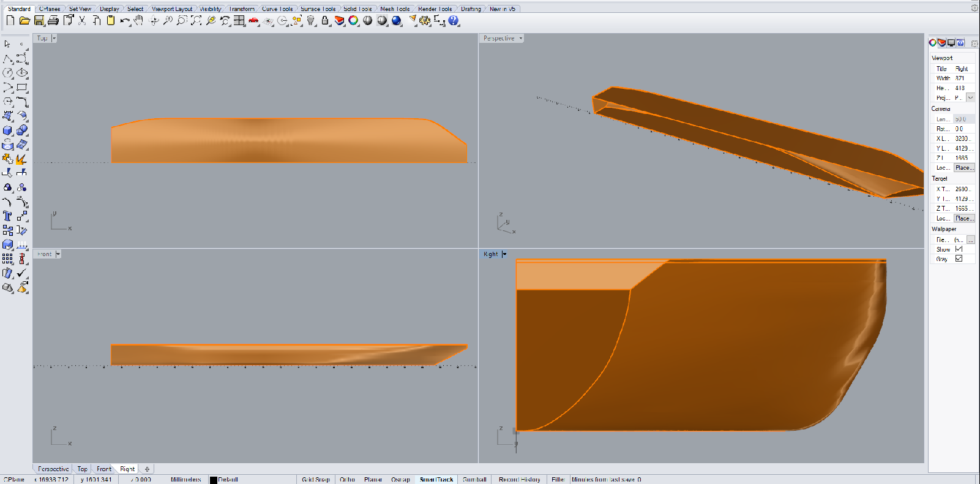Select the Perspective tab at bottom
The image size is (980, 484).
coord(53,469)
